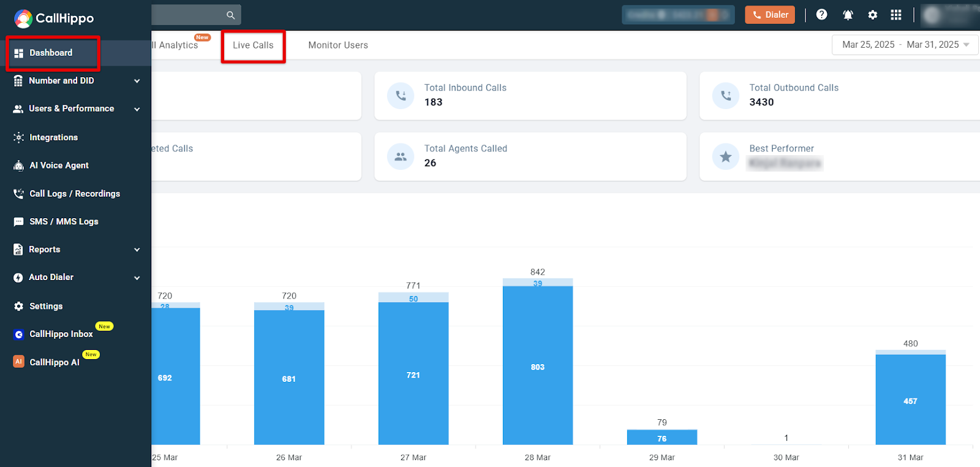Image resolution: width=980 pixels, height=467 pixels.
Task: Expand the Number and DID menu chevron
Action: coord(137,81)
